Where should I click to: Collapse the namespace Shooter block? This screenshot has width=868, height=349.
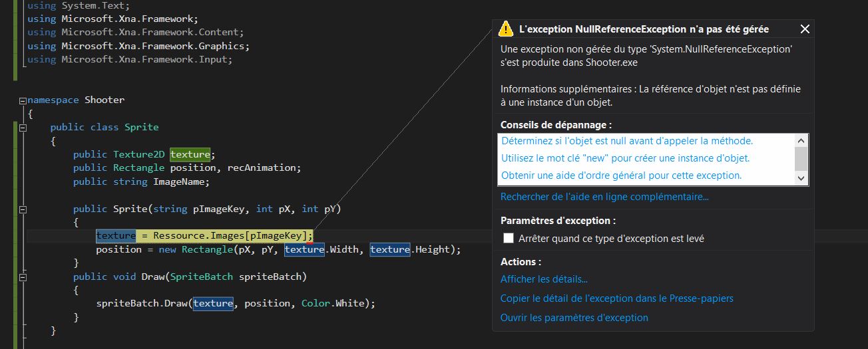coord(23,100)
